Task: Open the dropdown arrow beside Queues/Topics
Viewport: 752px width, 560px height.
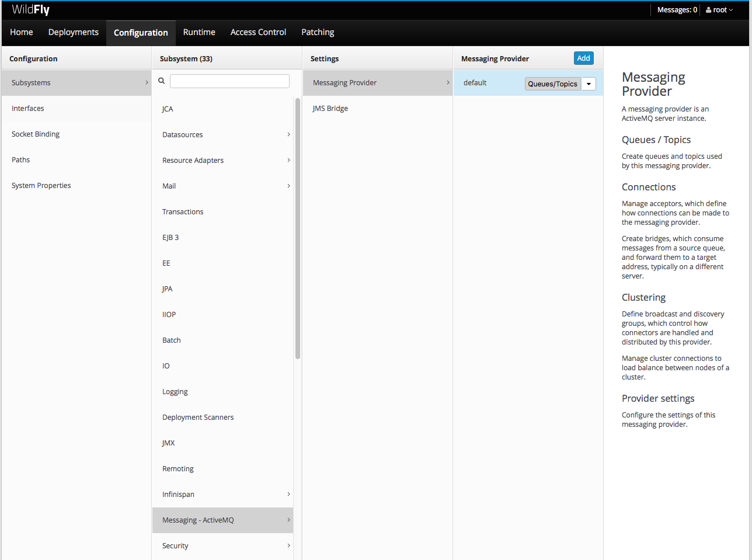Action: [x=589, y=84]
